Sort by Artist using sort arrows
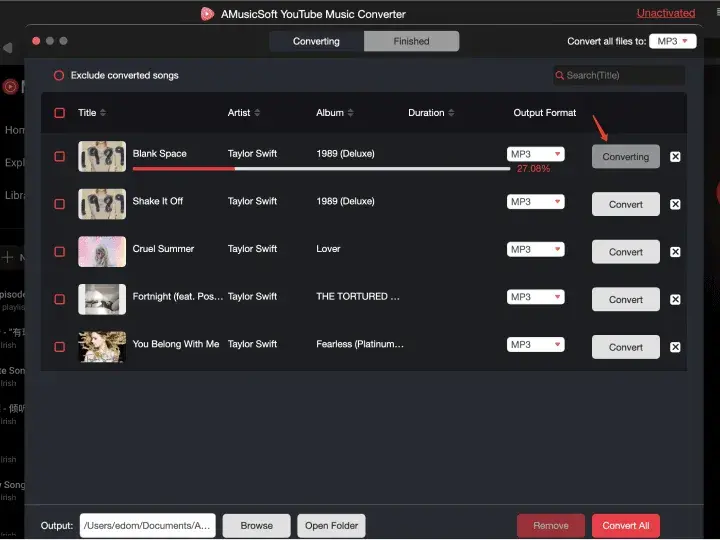This screenshot has height=540, width=720. (257, 112)
